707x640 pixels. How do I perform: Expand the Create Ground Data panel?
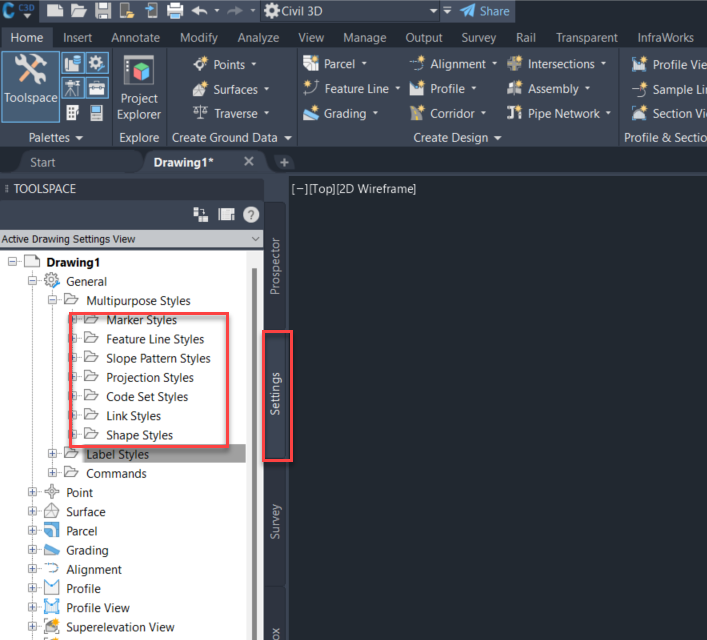(288, 138)
